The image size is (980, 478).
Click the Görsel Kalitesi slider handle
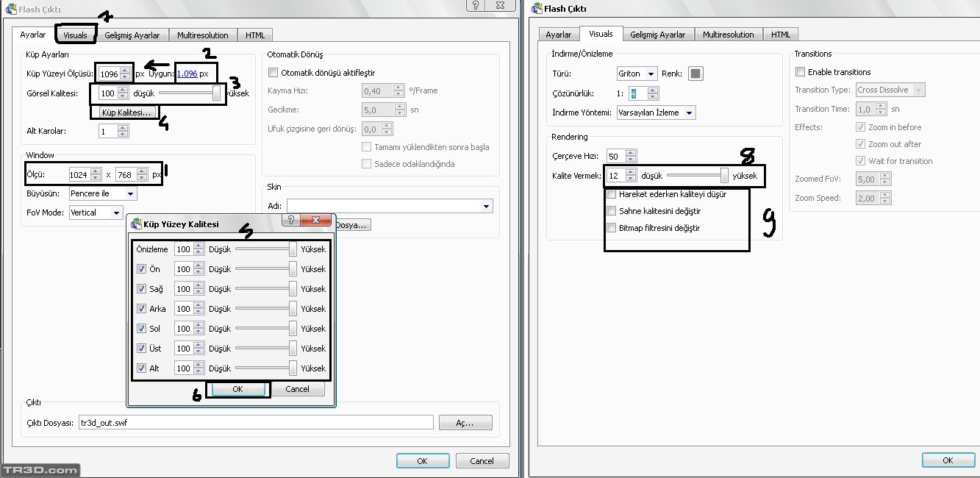click(216, 93)
